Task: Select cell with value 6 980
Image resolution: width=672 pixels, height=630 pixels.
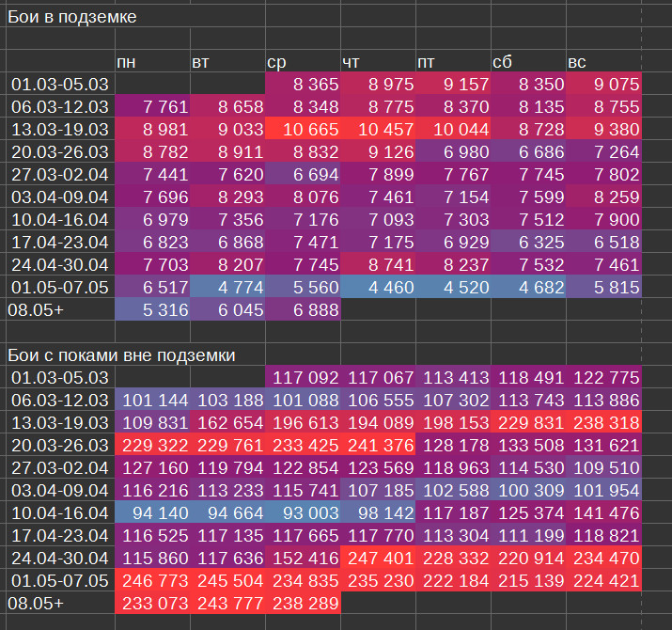Action: pyautogui.click(x=453, y=151)
